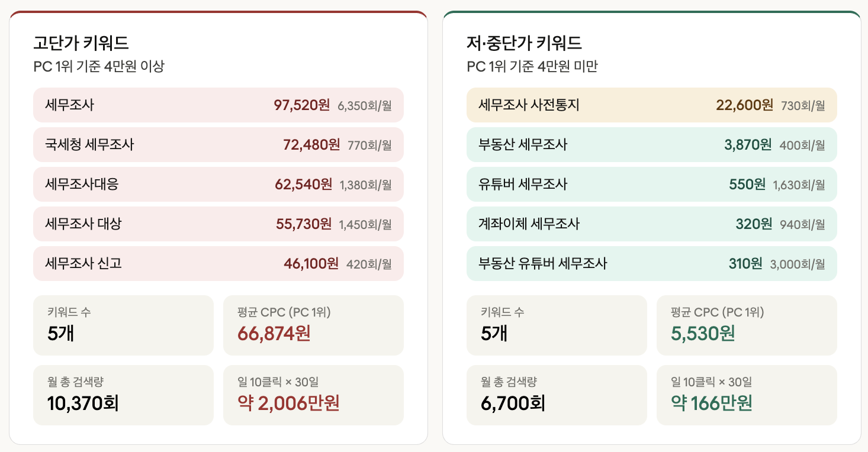Select the 계좌이체 세무조사 row
Screen dimensions: 868x452
coord(651,224)
